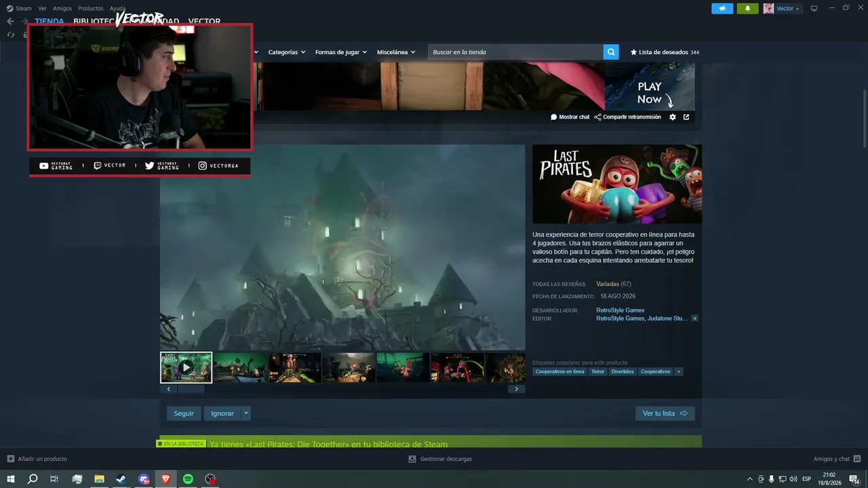Screen dimensions: 868x488
Task: Open RetroStyle Games developer link
Action: pyautogui.click(x=620, y=310)
